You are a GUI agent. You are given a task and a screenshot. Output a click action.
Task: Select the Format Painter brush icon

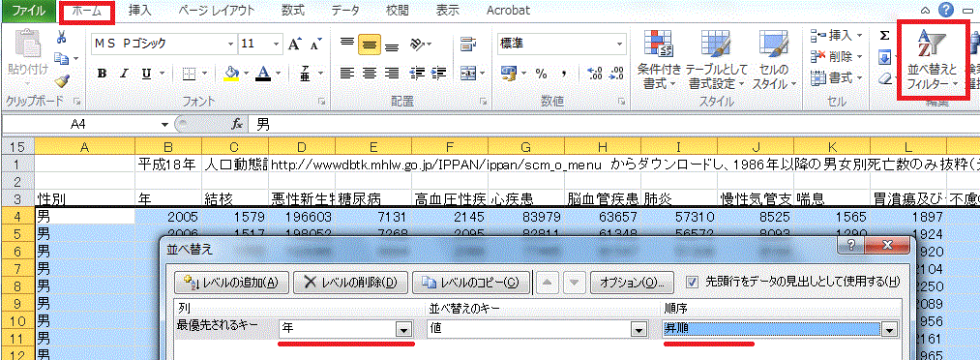point(61,80)
